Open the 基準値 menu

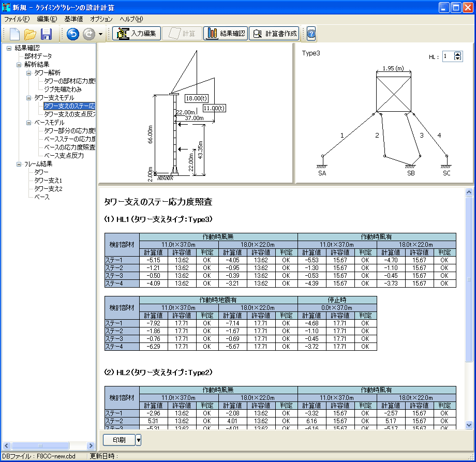point(73,19)
